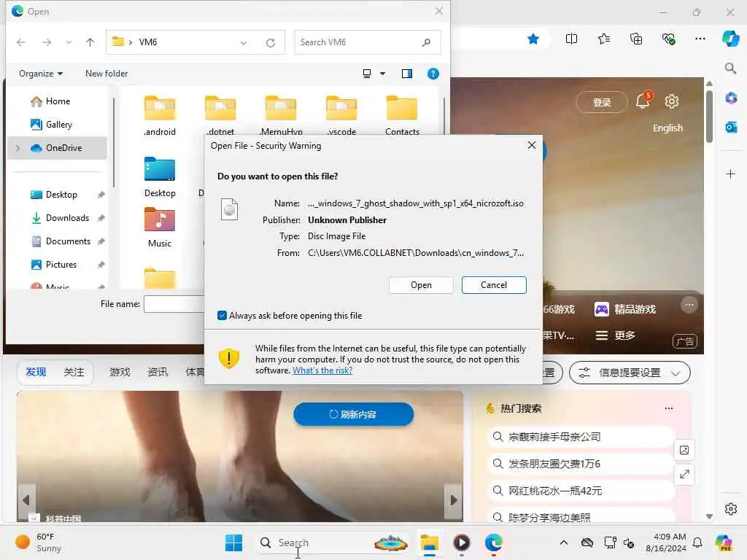Uncheck Always ask before opening this file

(222, 315)
